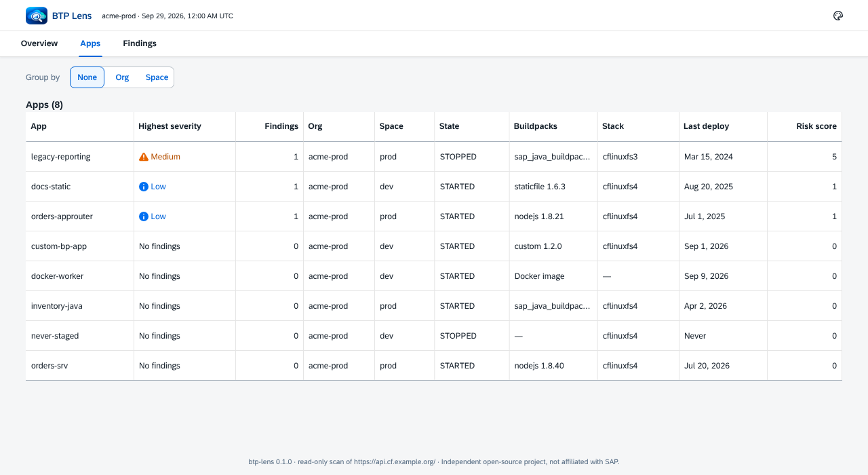Click the Mar 15, 2024 deploy date

pos(709,157)
